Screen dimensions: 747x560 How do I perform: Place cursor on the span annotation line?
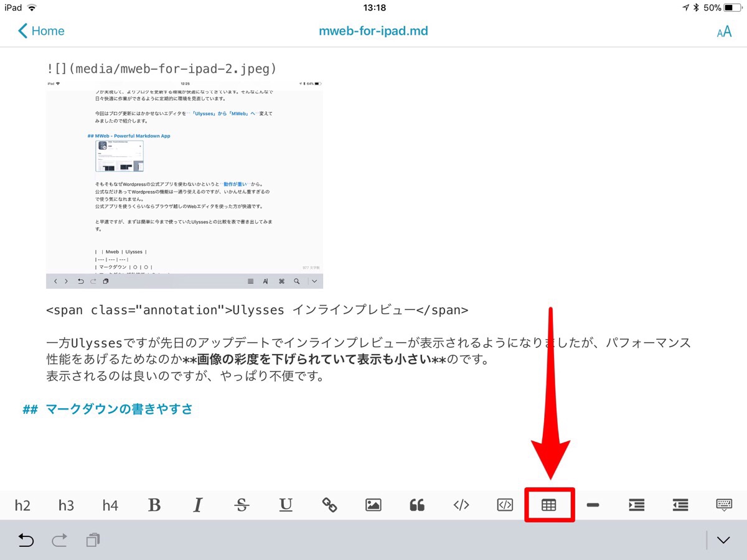[257, 310]
